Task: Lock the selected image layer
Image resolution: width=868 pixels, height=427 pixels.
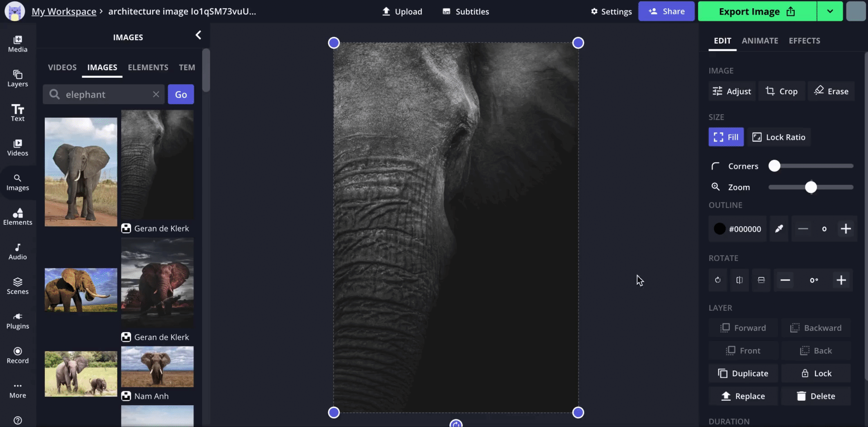Action: 816,374
